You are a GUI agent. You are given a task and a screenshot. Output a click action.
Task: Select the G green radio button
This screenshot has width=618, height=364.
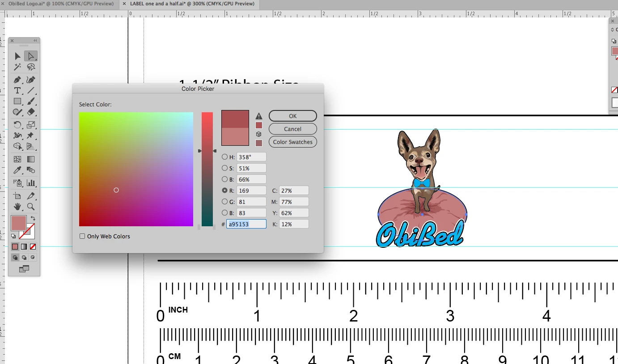225,202
